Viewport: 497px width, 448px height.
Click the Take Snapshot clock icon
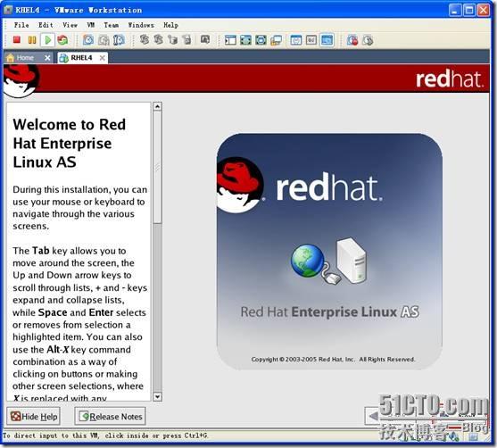click(88, 40)
